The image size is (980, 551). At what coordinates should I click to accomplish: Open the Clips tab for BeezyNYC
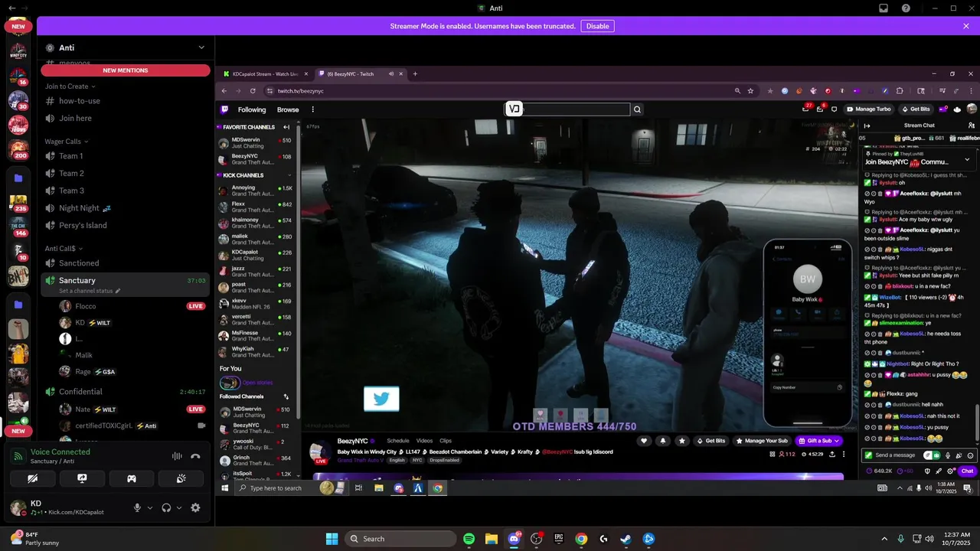(x=446, y=441)
